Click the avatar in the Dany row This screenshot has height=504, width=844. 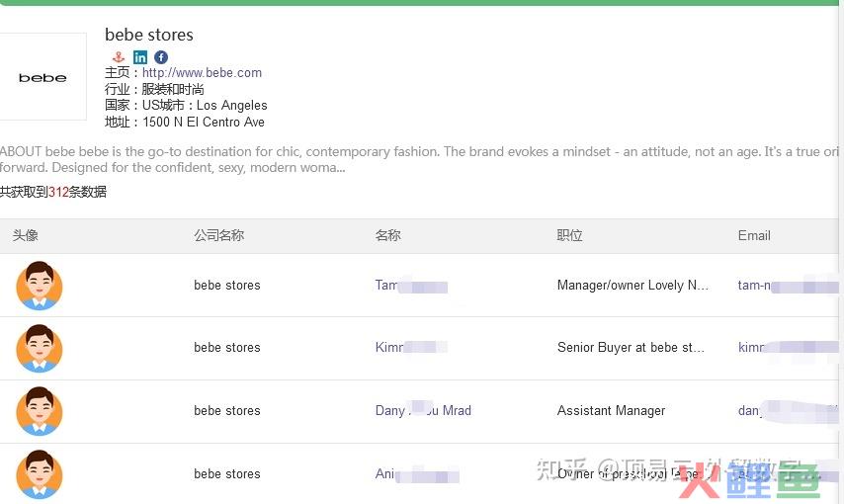[40, 411]
